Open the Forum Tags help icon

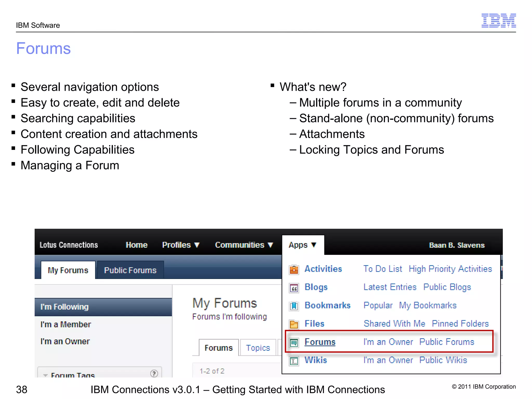point(154,374)
